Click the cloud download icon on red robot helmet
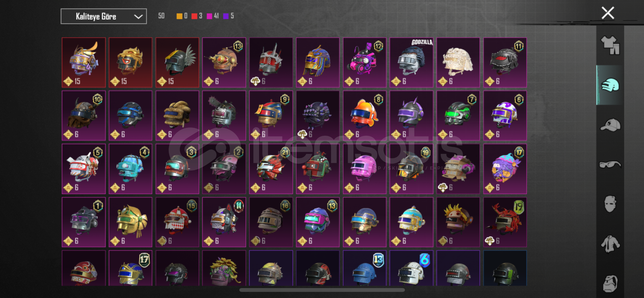Viewport: 644px width, 298px height. click(x=255, y=81)
